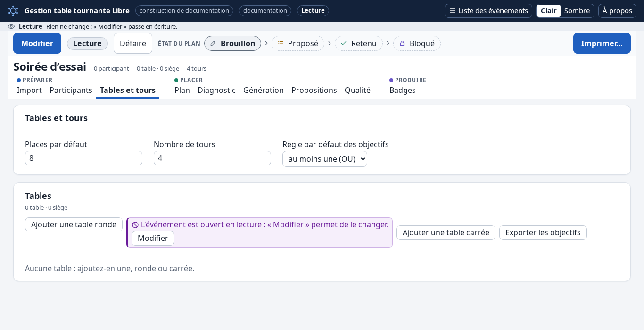
Task: Click the forbidden icon in read-only notice
Action: (x=135, y=225)
